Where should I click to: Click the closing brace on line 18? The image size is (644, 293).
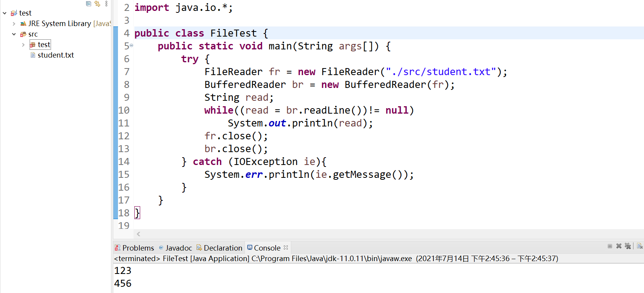pos(137,213)
